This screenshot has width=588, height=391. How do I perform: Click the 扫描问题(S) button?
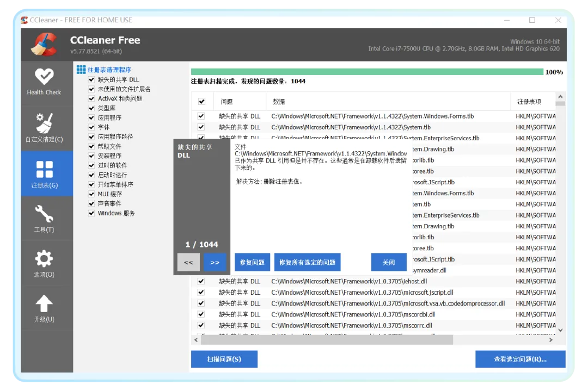pyautogui.click(x=224, y=359)
